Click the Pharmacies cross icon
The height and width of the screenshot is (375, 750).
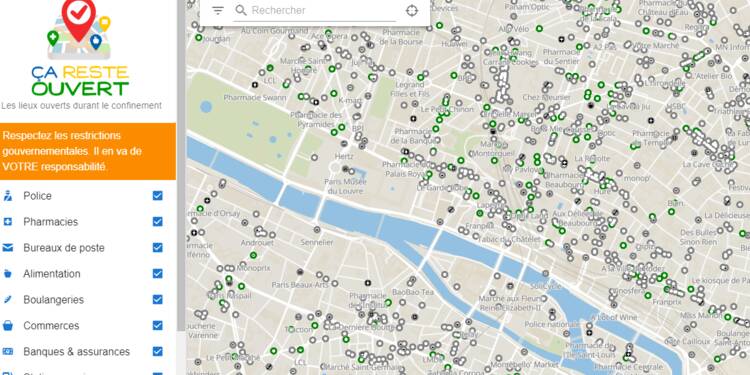click(x=8, y=221)
